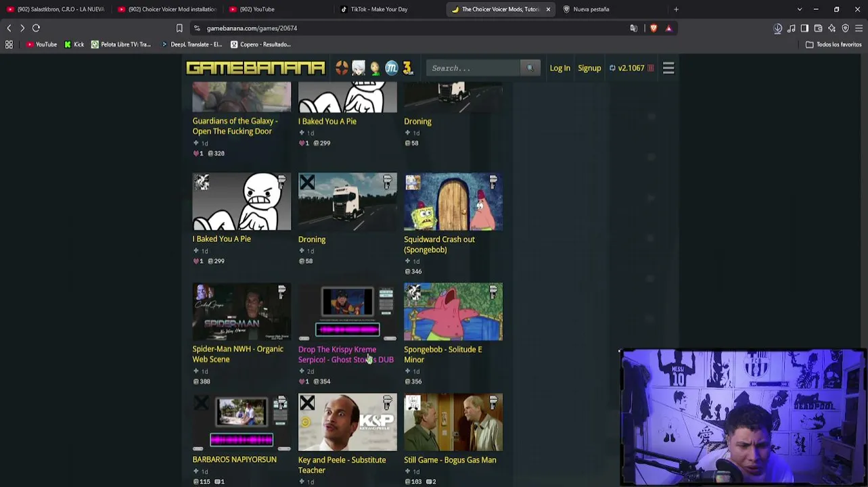Open Guardians of the Galaxy mod title

click(235, 126)
